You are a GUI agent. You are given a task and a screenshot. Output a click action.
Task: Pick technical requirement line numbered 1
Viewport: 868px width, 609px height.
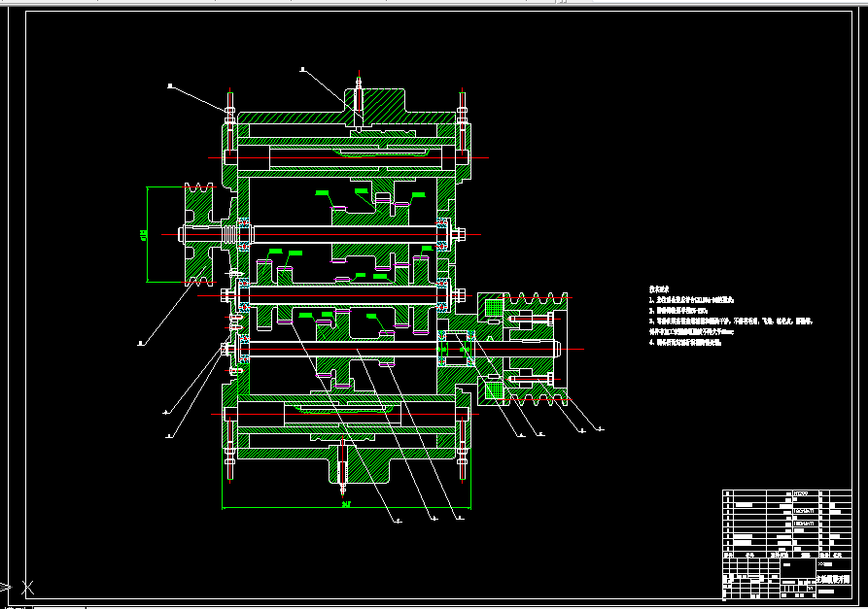click(x=691, y=300)
